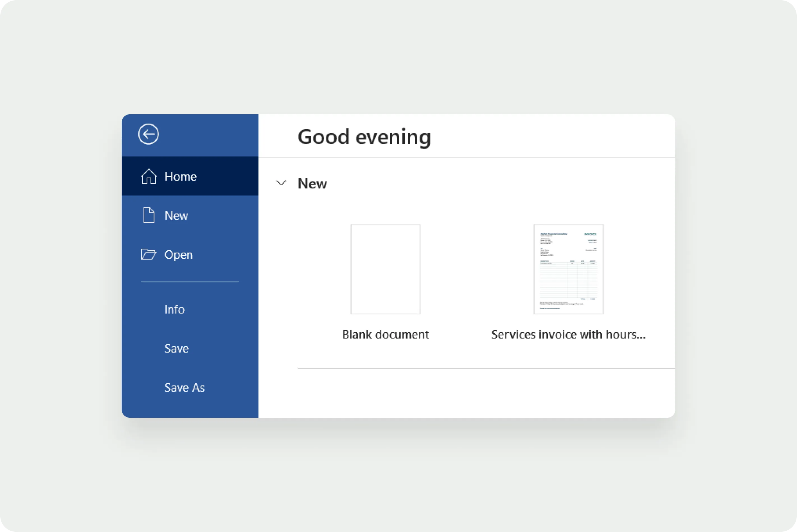797x532 pixels.
Task: Click the New section heading text
Action: pos(312,184)
